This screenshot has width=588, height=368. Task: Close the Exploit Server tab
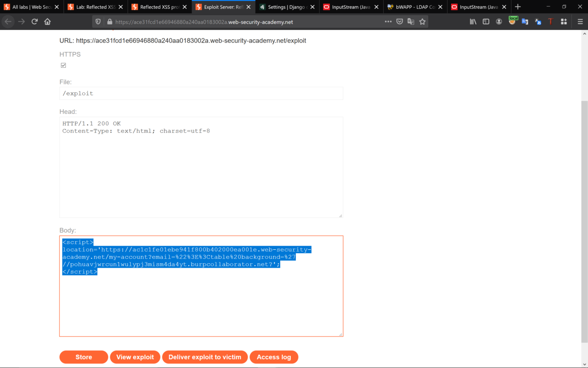(x=248, y=7)
